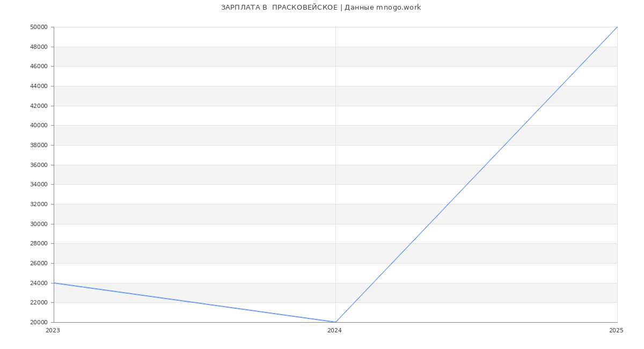Click the 2025 x-axis label
The width and height of the screenshot is (644, 349).
point(616,331)
